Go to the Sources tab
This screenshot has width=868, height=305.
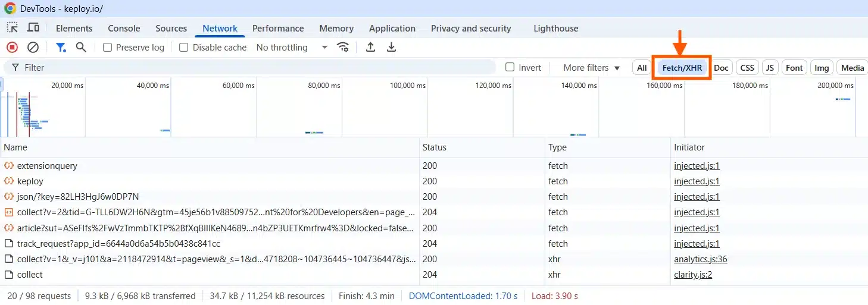(x=171, y=28)
